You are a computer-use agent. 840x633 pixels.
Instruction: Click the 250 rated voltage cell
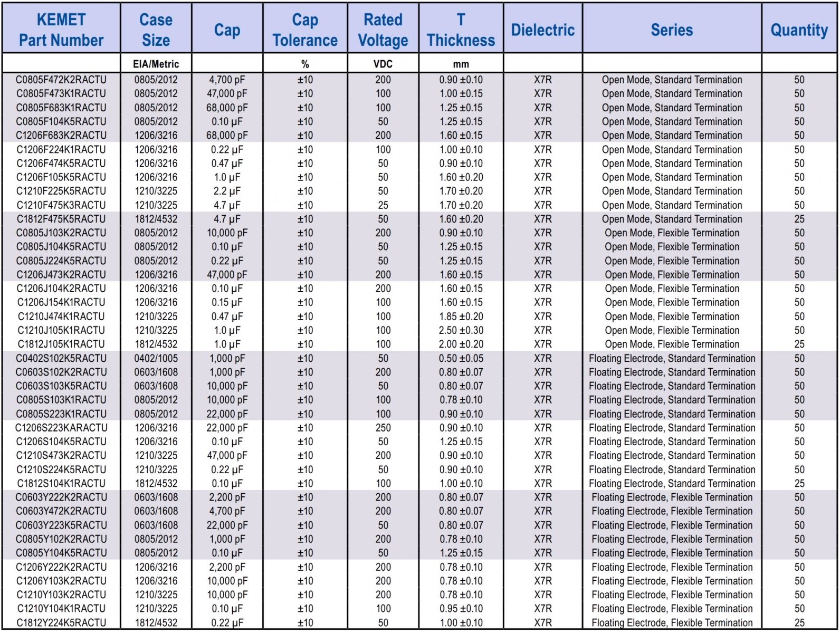click(383, 428)
